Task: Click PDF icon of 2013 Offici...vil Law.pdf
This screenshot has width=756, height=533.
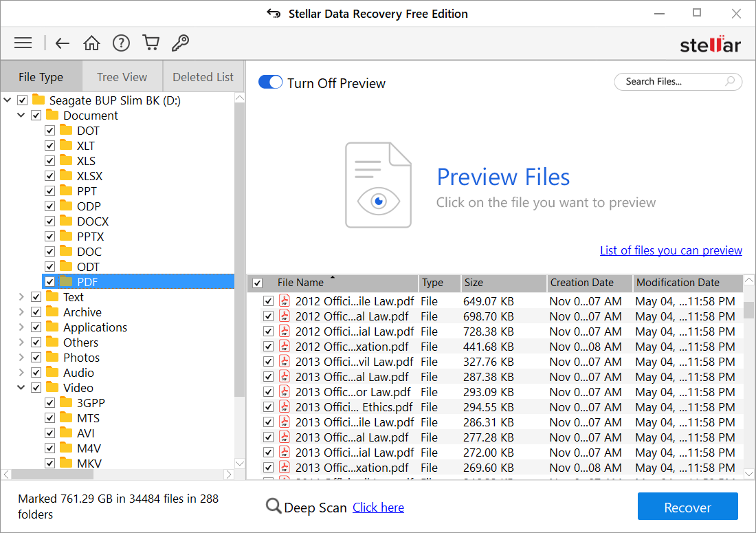Action: pos(285,361)
